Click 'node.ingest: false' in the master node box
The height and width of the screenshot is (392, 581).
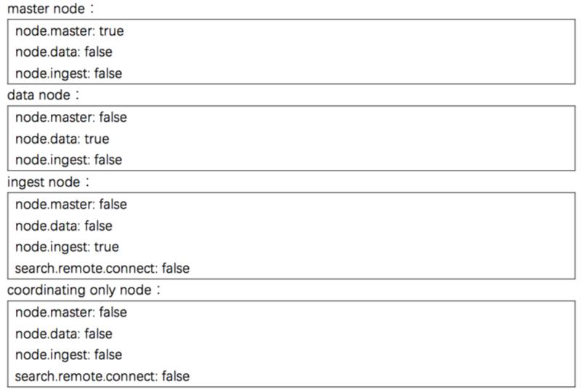click(x=68, y=73)
